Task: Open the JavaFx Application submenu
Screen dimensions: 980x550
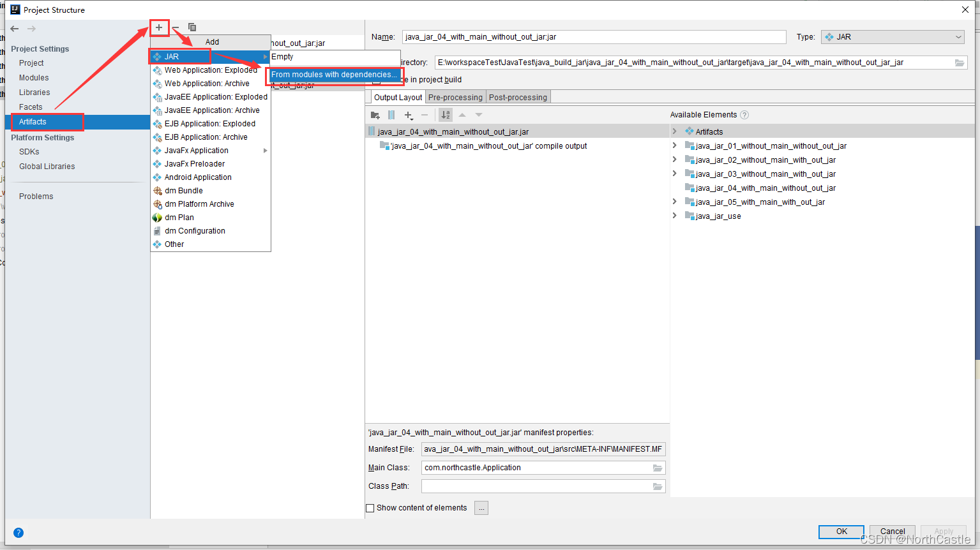Action: 211,151
